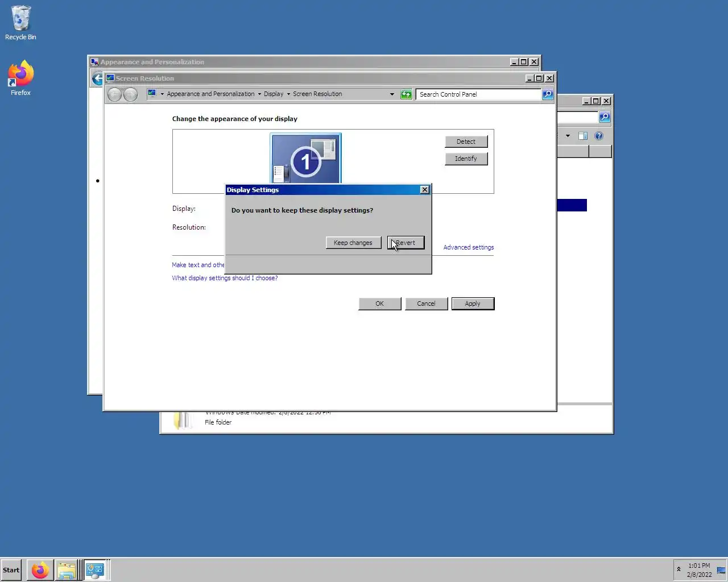Open Firefox desktop shortcut

[x=20, y=78]
